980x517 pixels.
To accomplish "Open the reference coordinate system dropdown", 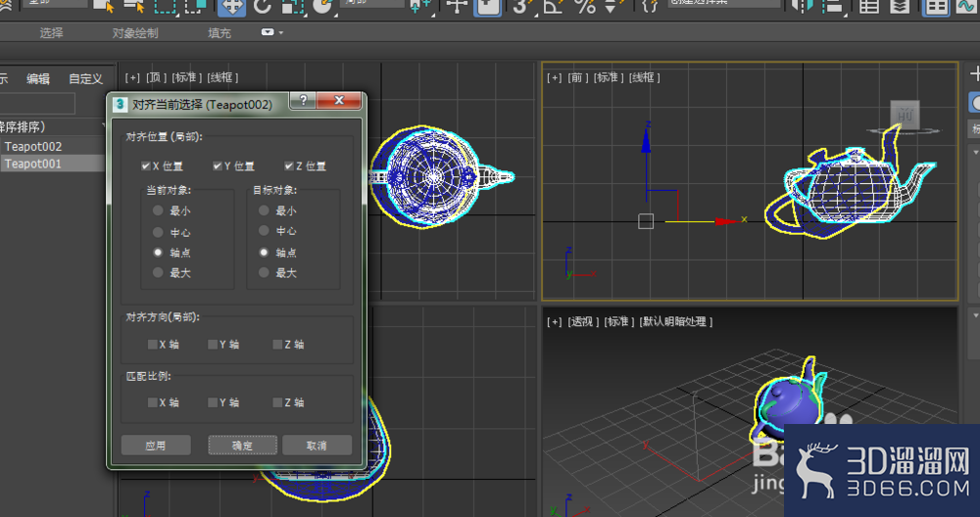I will pos(373,3).
